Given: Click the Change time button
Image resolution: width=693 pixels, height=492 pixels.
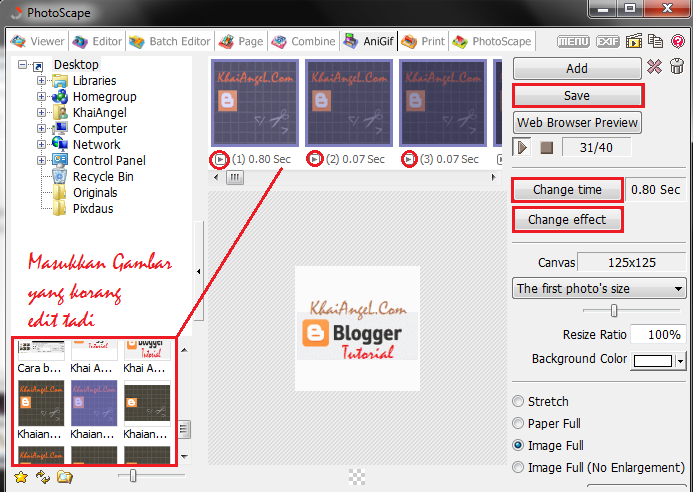Looking at the screenshot, I should [567, 190].
